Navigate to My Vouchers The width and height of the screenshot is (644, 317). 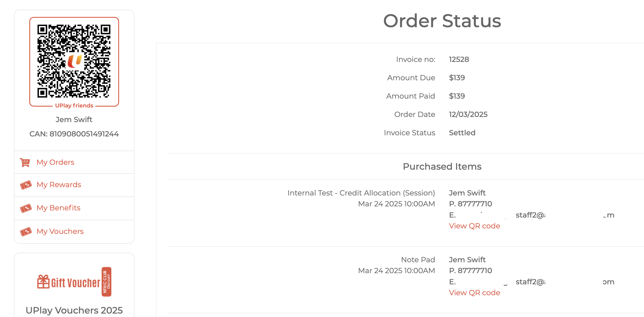[60, 231]
